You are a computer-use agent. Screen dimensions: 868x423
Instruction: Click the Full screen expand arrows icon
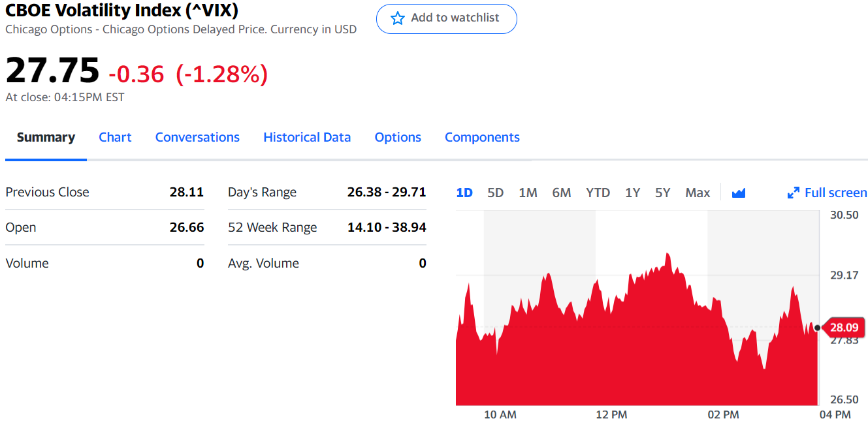[794, 193]
